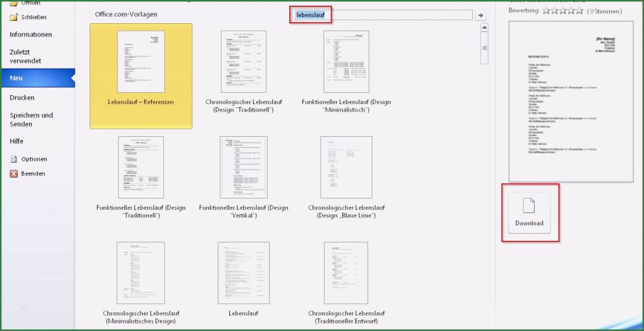Click the Beenden exit icon

coord(14,174)
